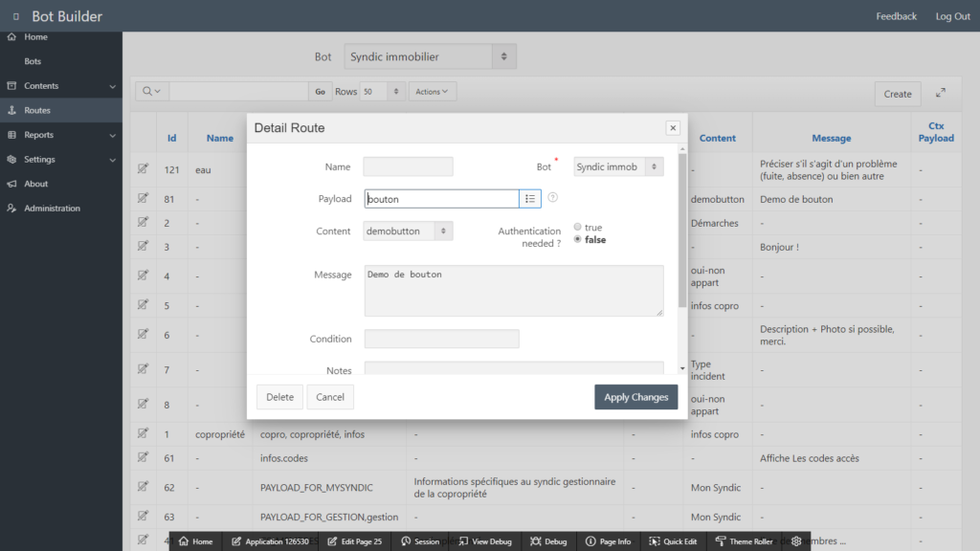Screen dimensions: 980x551
Task: Click the Log Out link
Action: [952, 16]
